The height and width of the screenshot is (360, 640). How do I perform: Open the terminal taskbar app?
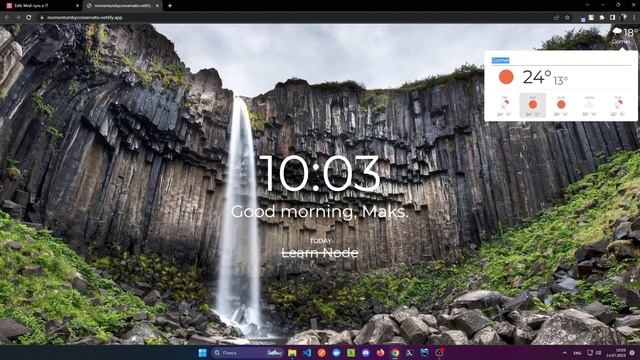(x=410, y=353)
